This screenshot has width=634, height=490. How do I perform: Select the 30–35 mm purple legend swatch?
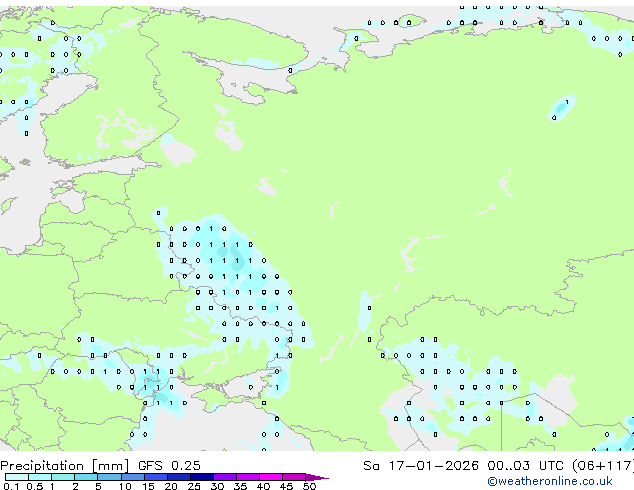coord(225,477)
